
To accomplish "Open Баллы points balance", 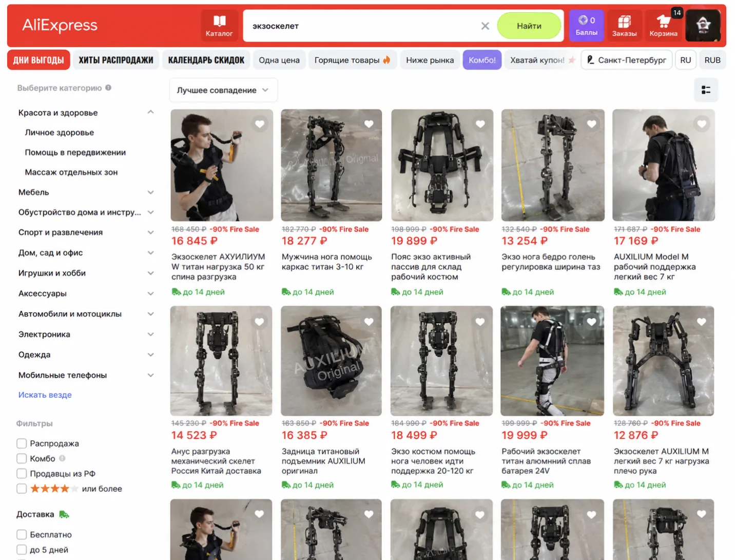I will (587, 26).
